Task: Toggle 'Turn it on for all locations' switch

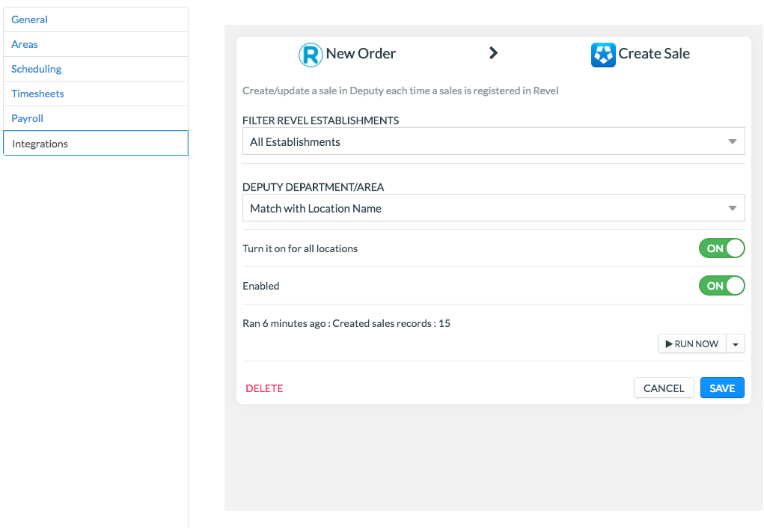Action: [721, 248]
